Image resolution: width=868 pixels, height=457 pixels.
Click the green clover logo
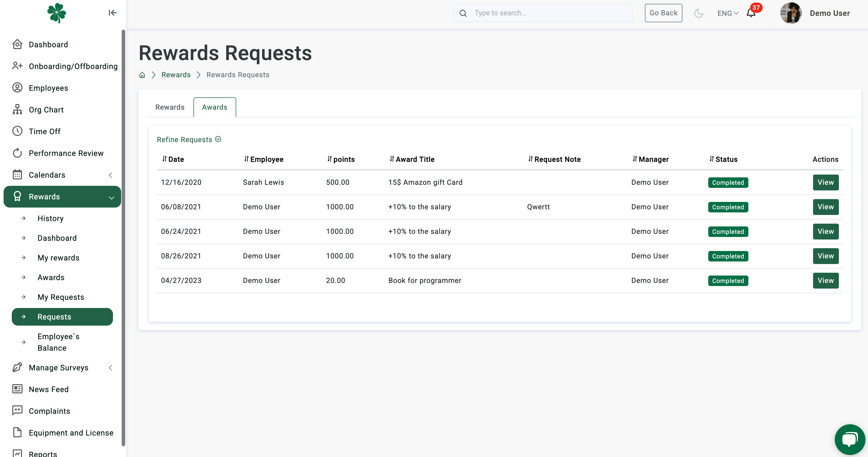pos(56,13)
